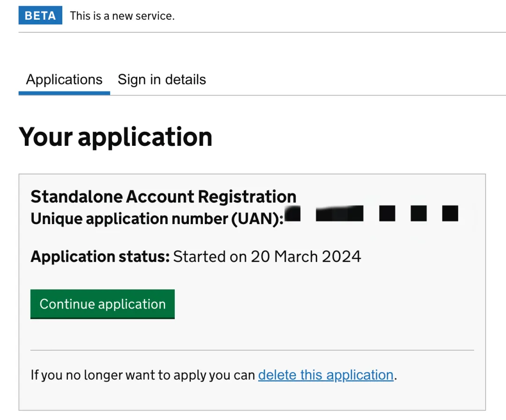Screen dimensions: 506x420
Task: Click the divider line above delete text
Action: (252, 350)
